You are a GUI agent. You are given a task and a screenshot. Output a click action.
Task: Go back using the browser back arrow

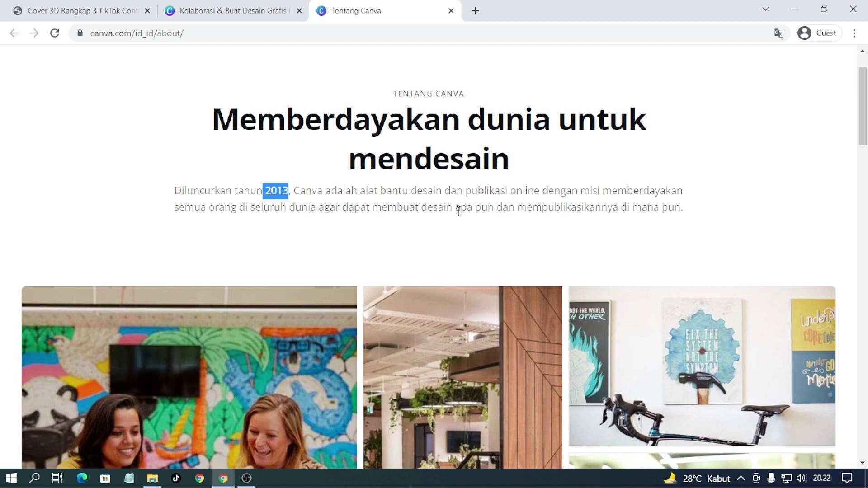click(14, 33)
